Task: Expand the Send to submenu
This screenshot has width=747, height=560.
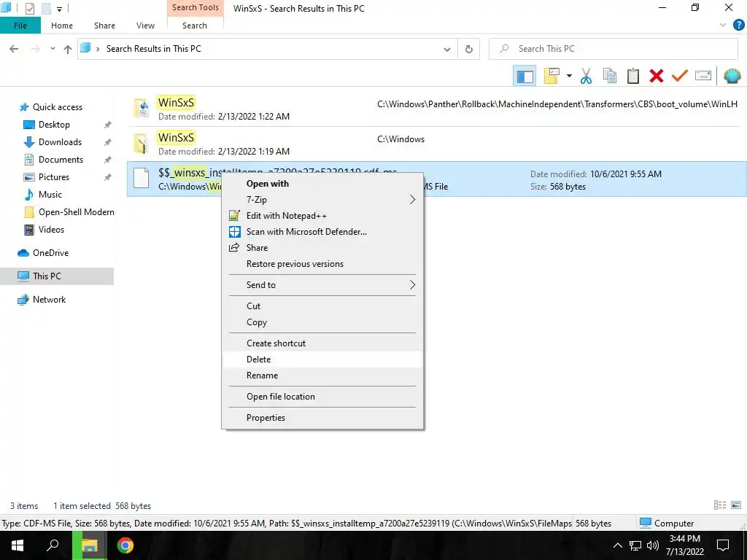Action: click(322, 285)
